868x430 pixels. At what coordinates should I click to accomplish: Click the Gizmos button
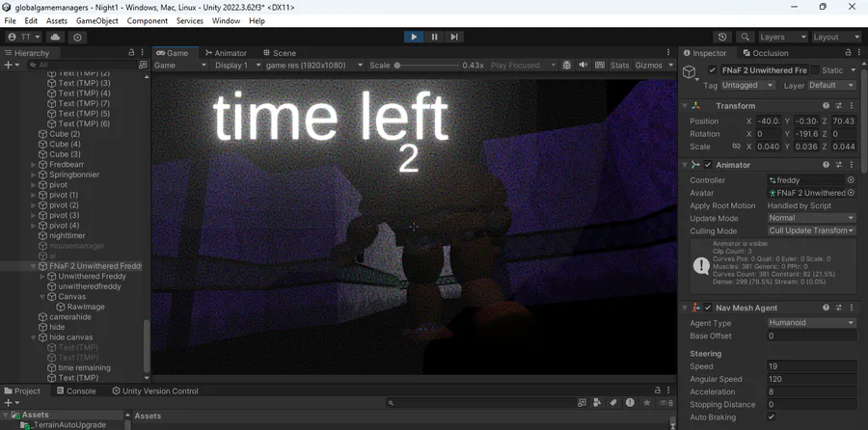click(x=649, y=66)
